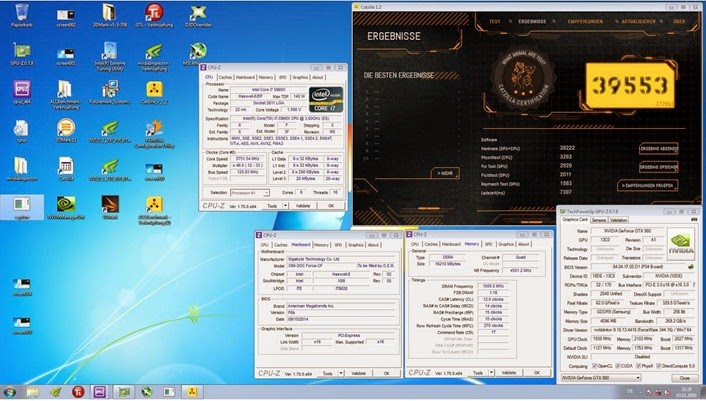706x401 pixels.
Task: Launch the D3DOverrider desktop icon
Action: point(197,13)
